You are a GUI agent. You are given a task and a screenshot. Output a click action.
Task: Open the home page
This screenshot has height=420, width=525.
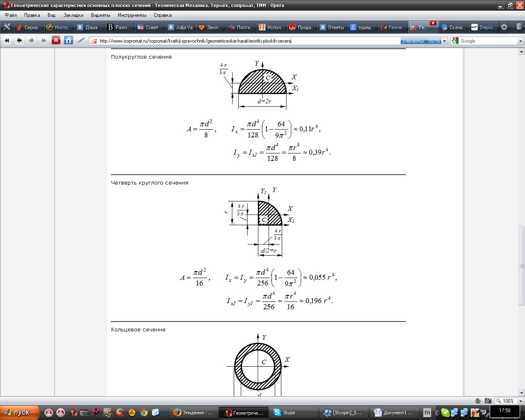tap(68, 40)
